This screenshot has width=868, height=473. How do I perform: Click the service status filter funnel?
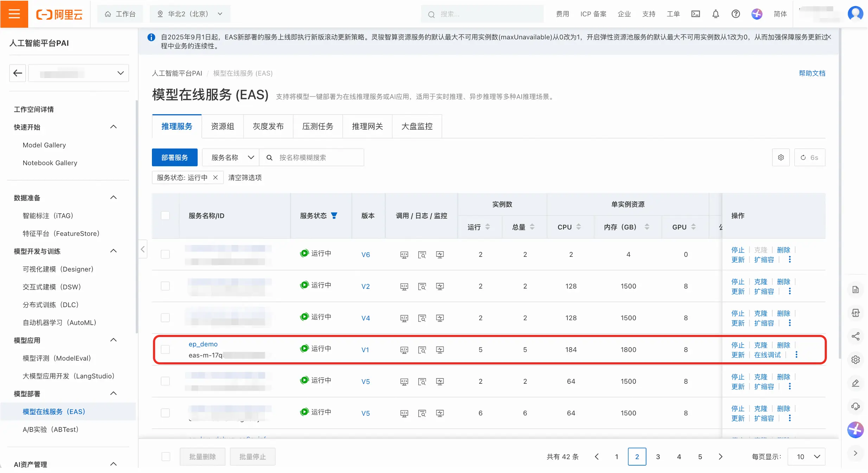pos(334,215)
